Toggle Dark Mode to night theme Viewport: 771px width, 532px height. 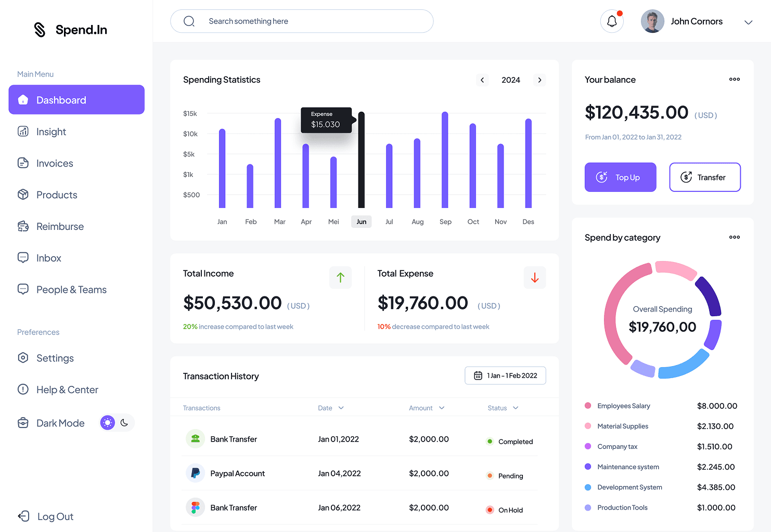pos(124,422)
